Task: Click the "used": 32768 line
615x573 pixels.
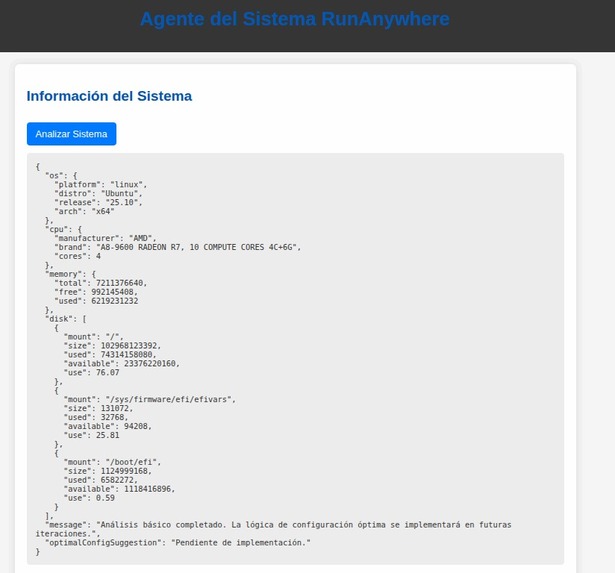Action: 96,418
